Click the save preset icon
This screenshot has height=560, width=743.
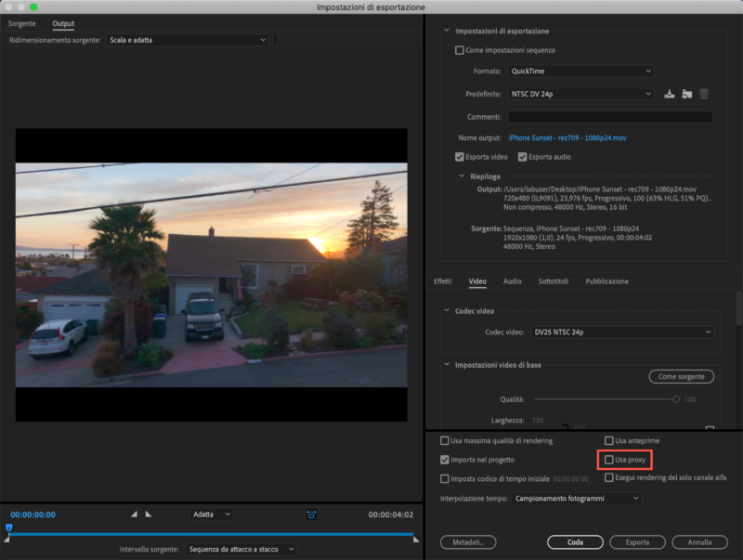(x=670, y=93)
